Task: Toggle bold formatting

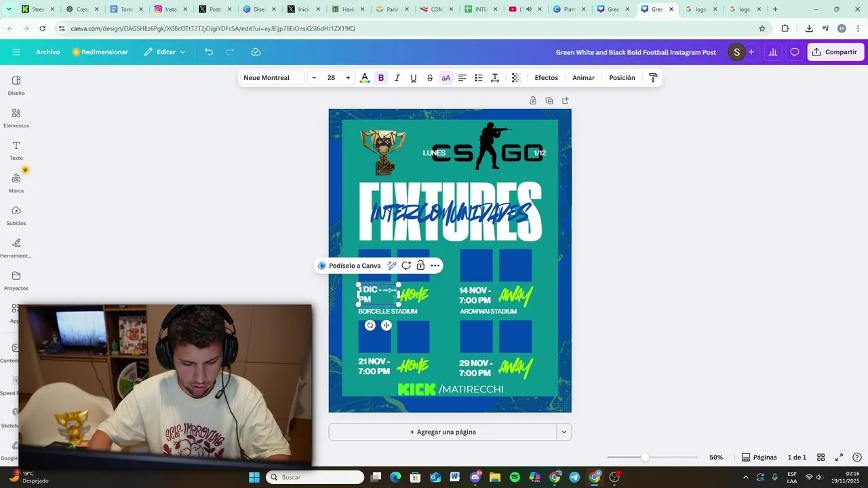Action: coord(381,78)
